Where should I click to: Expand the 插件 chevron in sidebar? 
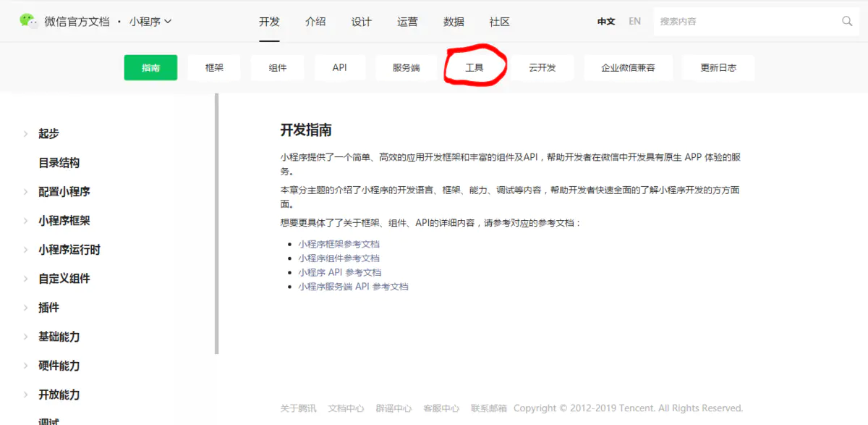coord(25,308)
